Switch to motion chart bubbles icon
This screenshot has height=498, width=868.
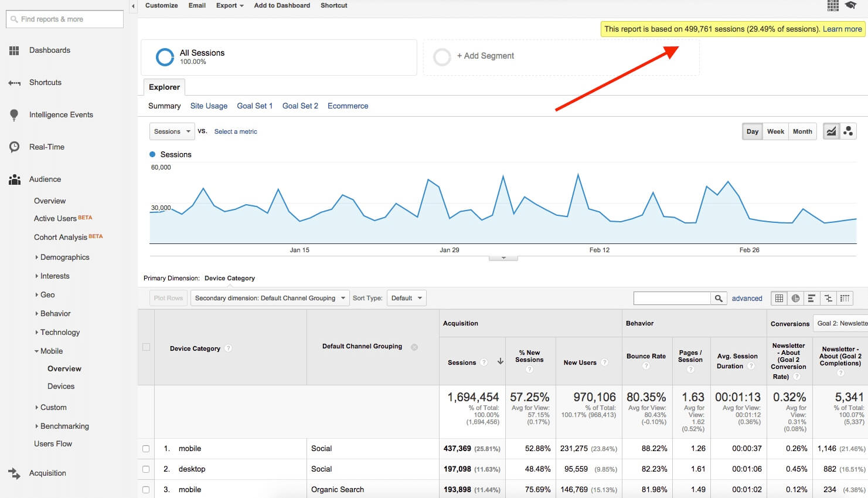(x=848, y=131)
